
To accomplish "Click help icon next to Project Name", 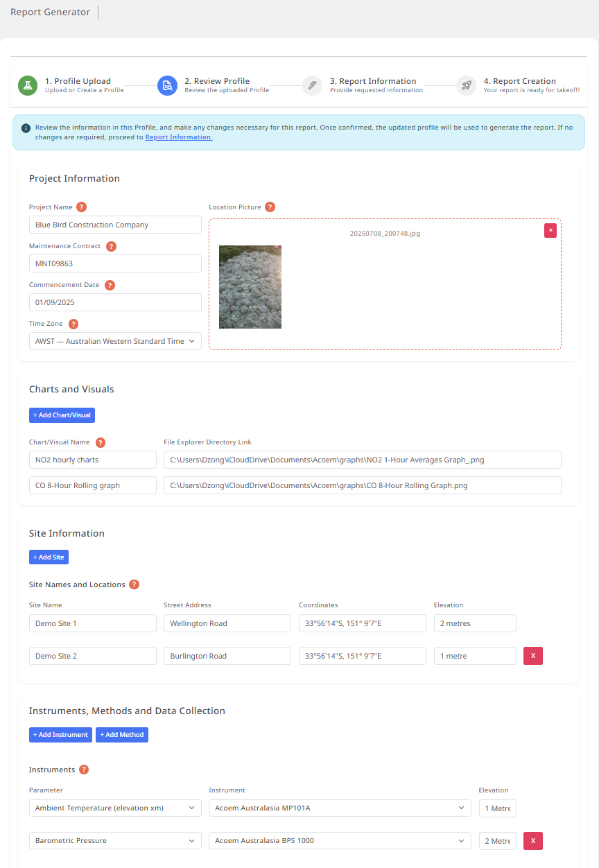I will [82, 207].
